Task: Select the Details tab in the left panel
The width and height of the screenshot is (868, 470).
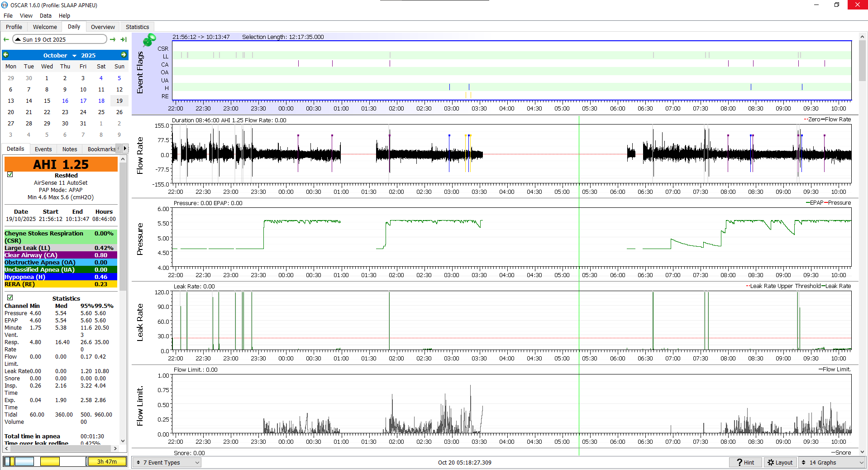Action: pyautogui.click(x=15, y=149)
